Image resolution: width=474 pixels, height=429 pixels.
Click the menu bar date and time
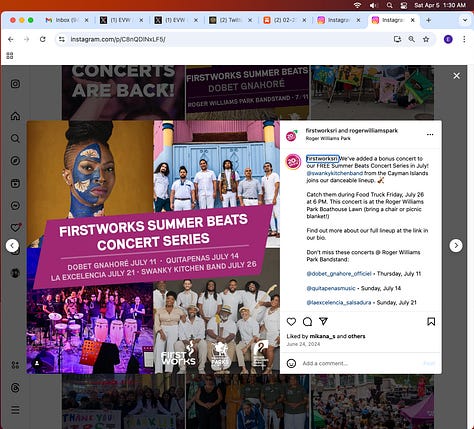pyautogui.click(x=440, y=5)
